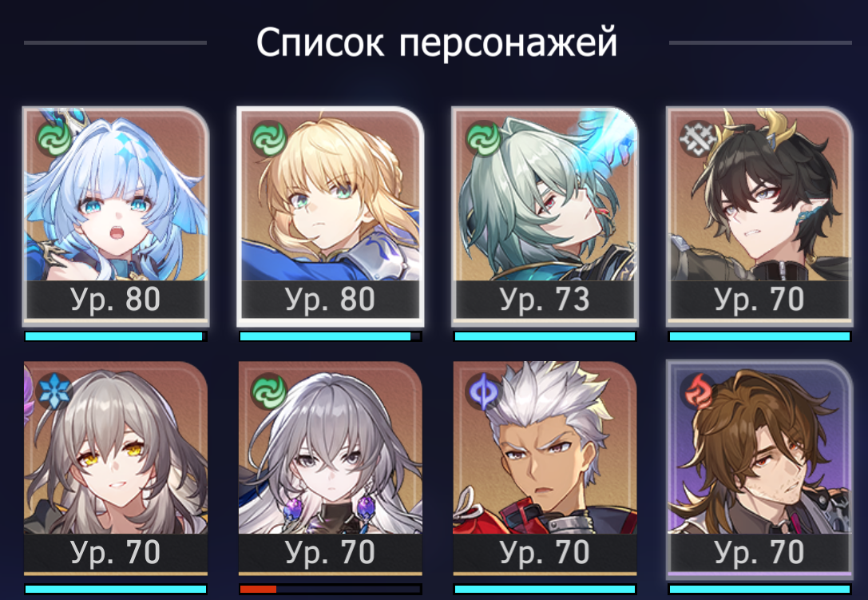Click the Список персонажей heading
This screenshot has width=868, height=600.
(x=436, y=42)
